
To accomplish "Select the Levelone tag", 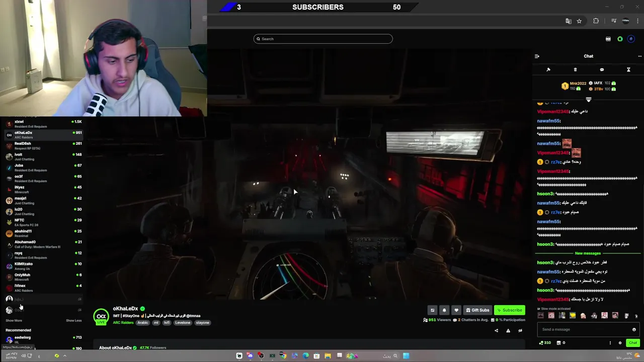I will (183, 323).
